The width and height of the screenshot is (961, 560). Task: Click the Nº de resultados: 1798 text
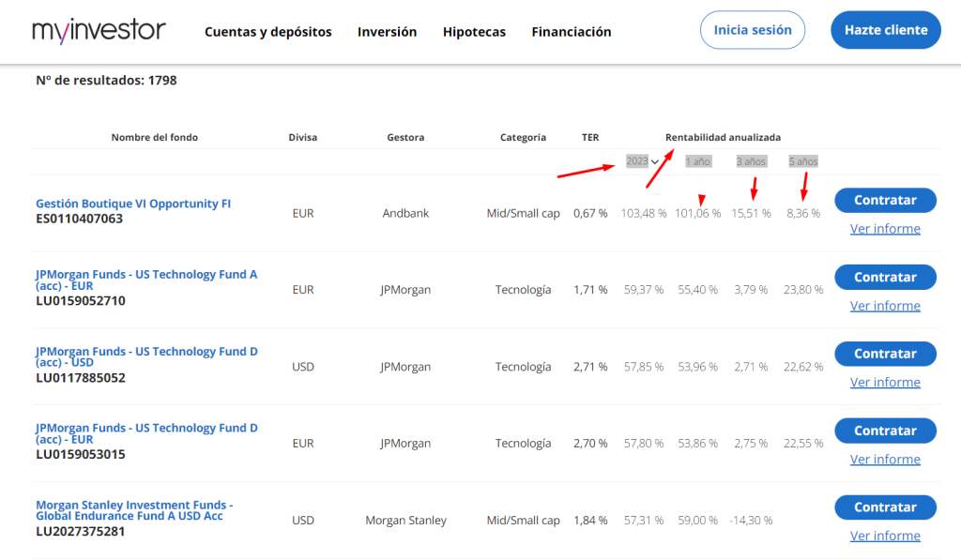(106, 81)
